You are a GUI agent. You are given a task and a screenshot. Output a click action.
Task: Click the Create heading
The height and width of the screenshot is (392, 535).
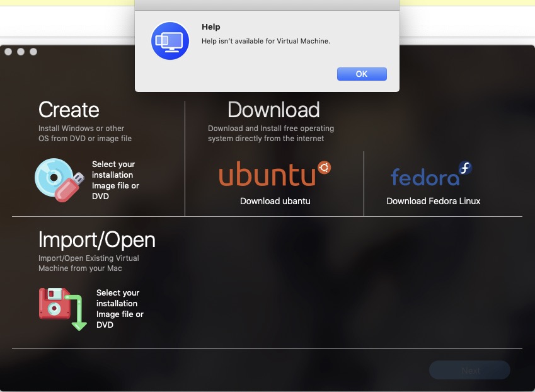tap(69, 110)
